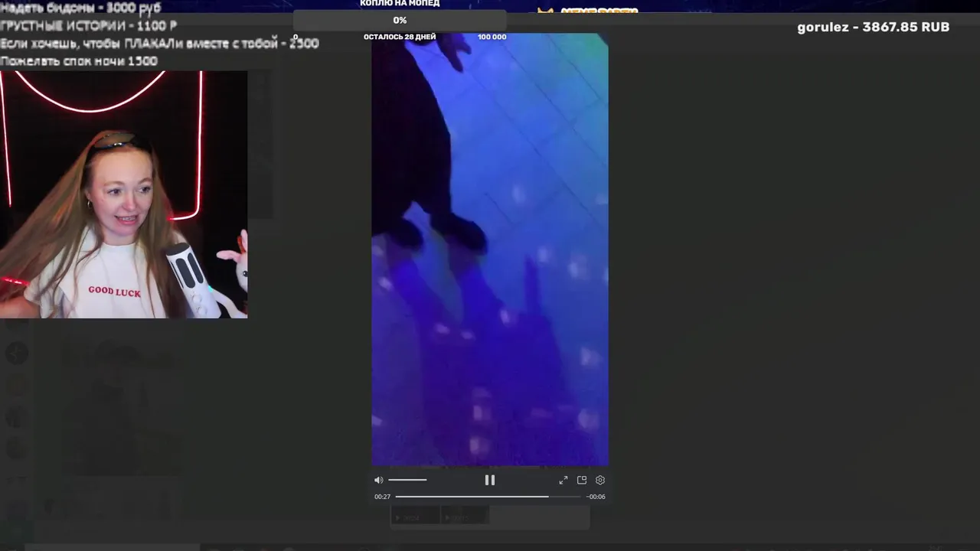Click the elapsed time 00:27
Screen dimensions: 980x551
point(382,497)
